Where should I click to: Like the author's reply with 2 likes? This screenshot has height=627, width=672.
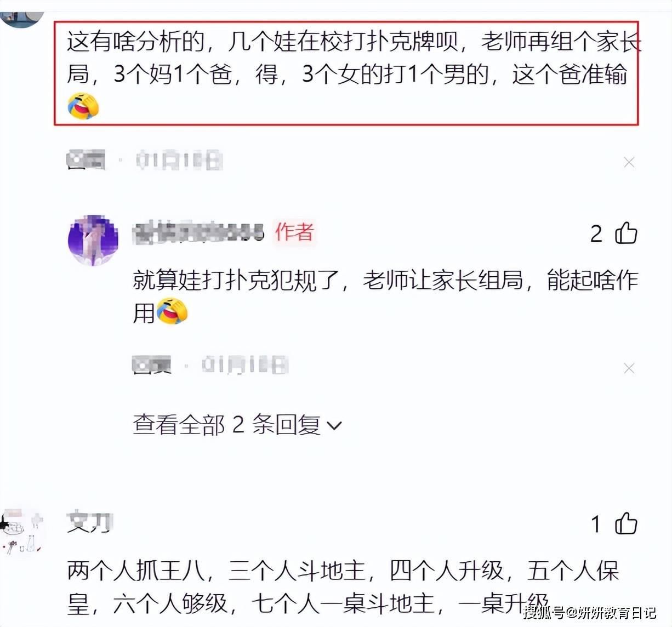point(625,233)
